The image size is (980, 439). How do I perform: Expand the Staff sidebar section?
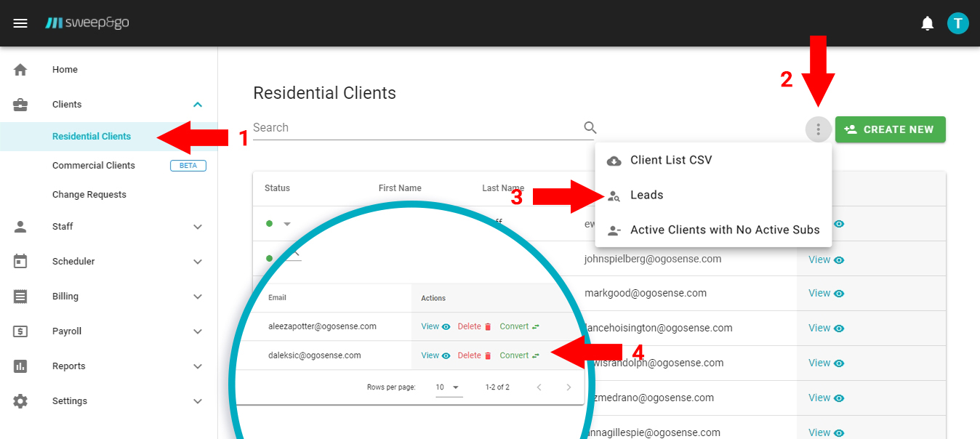pos(197,226)
